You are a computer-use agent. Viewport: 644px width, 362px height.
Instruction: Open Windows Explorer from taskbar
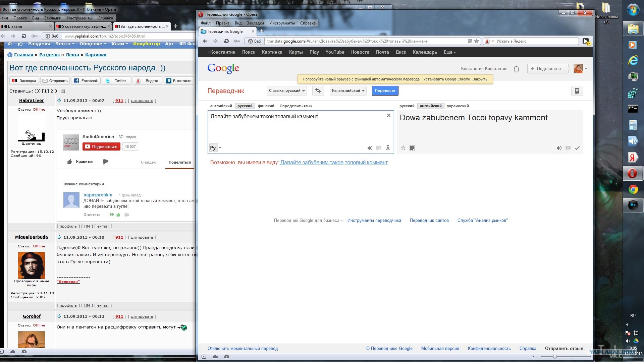point(633,29)
